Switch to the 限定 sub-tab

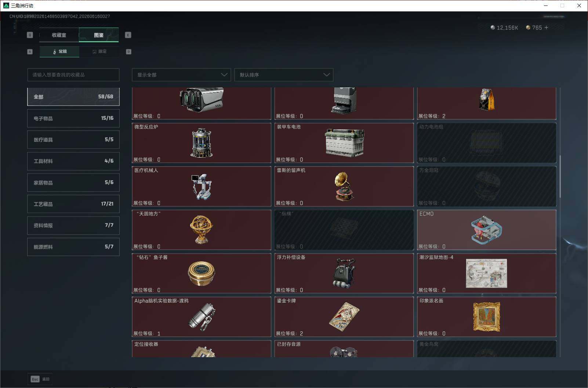[99, 51]
